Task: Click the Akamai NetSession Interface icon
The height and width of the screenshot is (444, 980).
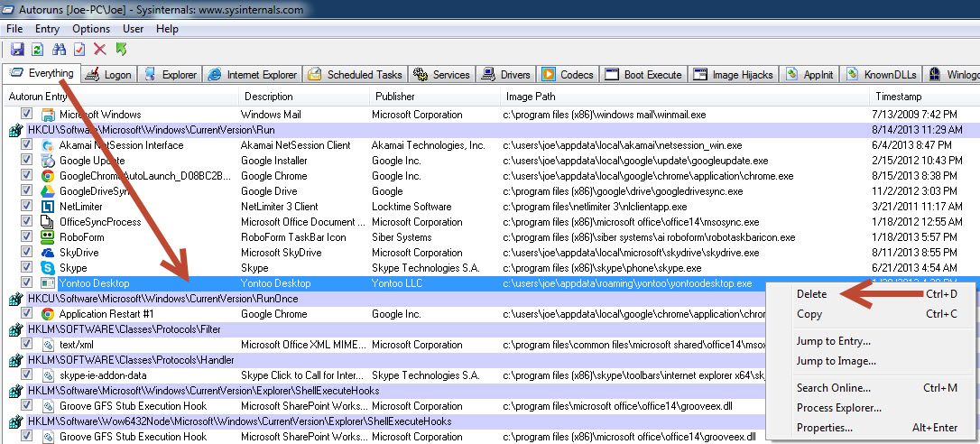Action: pos(48,145)
